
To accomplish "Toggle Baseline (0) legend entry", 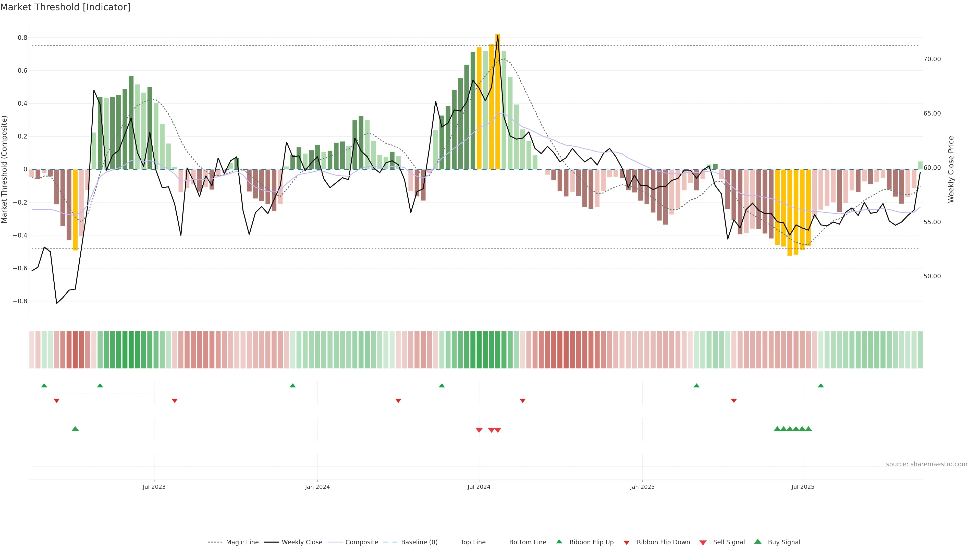I will click(x=419, y=542).
